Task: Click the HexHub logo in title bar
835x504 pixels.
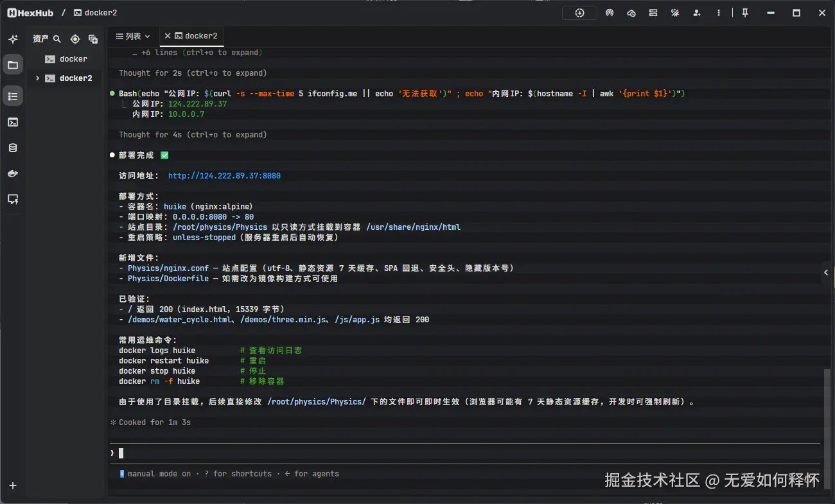Action: point(30,13)
